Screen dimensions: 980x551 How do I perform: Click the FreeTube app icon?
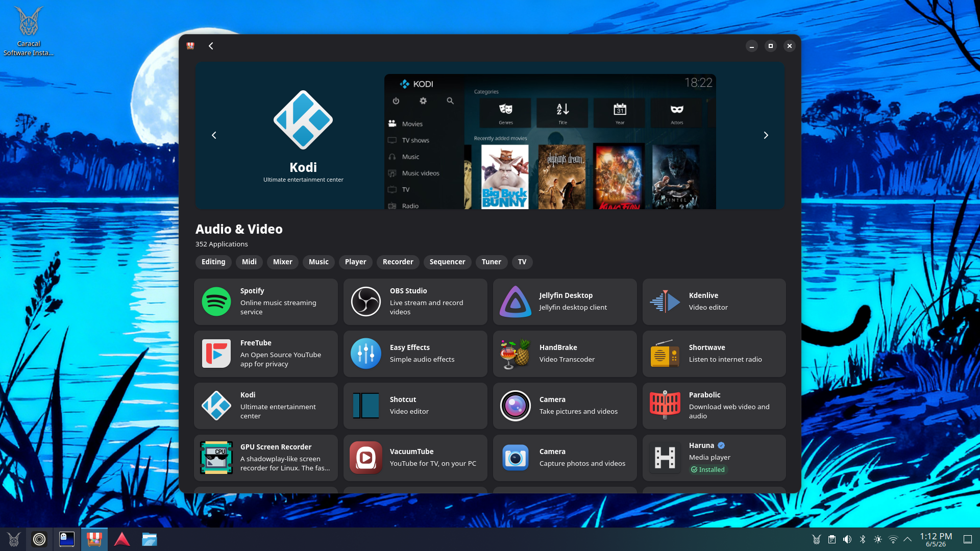tap(216, 354)
